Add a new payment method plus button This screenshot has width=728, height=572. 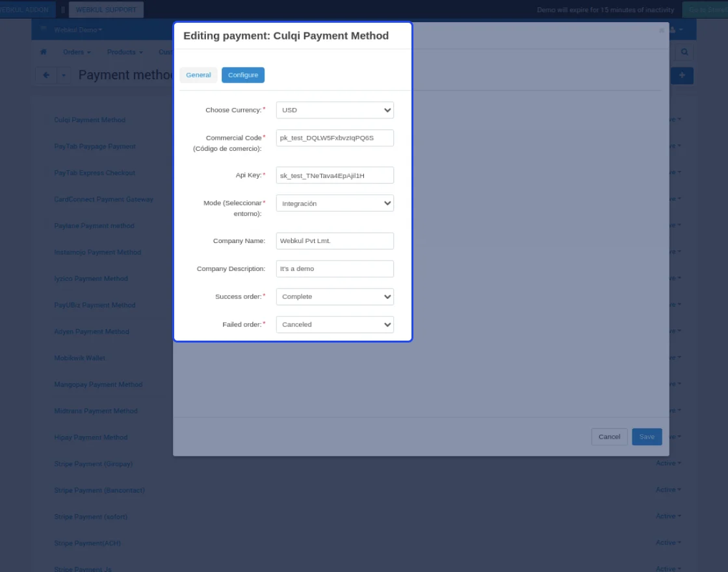(682, 75)
